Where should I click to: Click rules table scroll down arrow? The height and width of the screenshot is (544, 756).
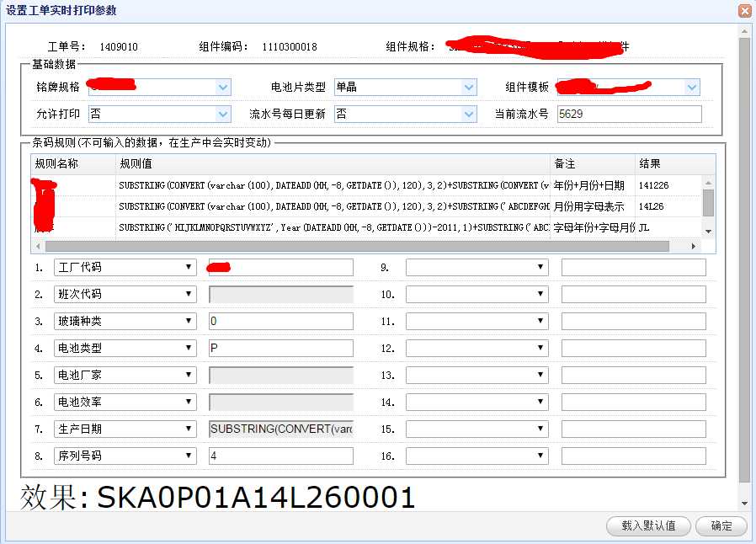tap(708, 232)
